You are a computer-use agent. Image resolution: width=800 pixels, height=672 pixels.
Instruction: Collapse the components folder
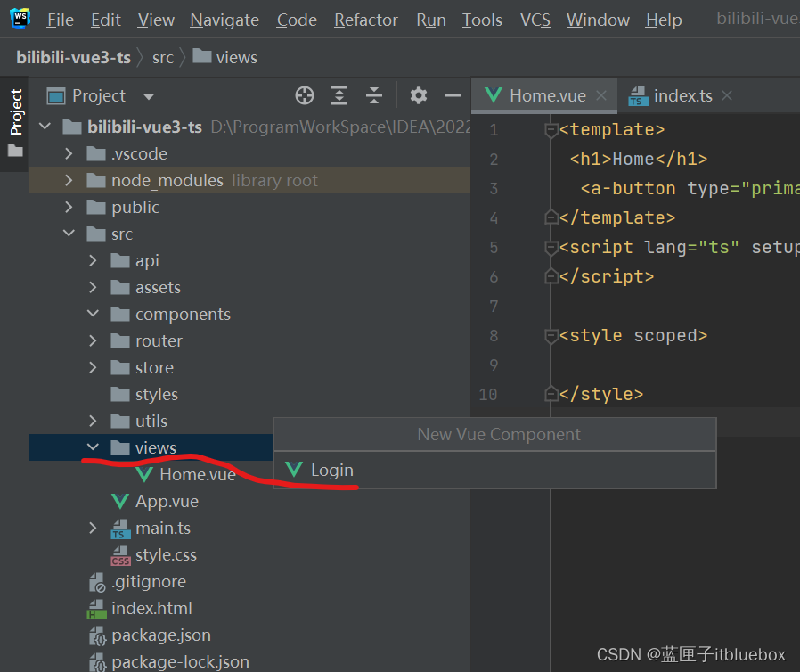[93, 314]
